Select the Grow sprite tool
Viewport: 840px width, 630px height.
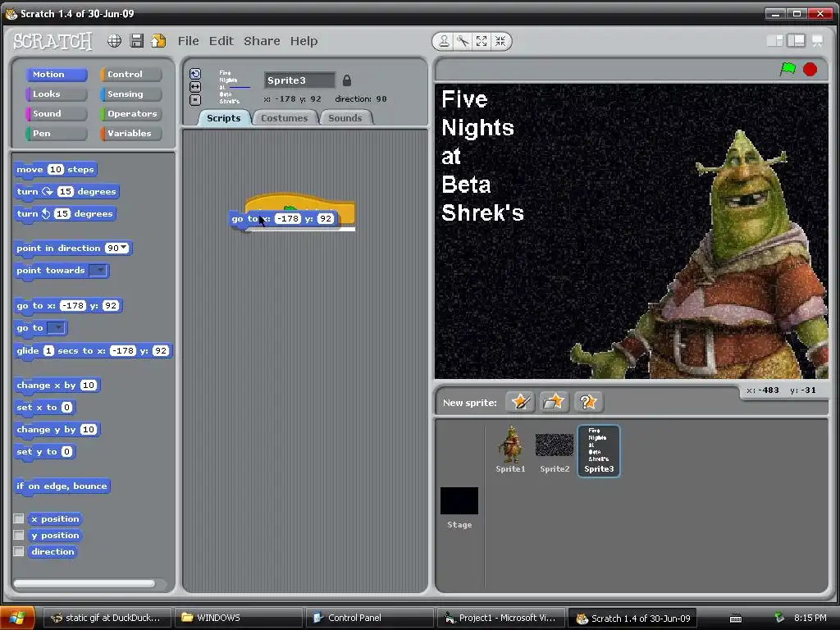482,41
